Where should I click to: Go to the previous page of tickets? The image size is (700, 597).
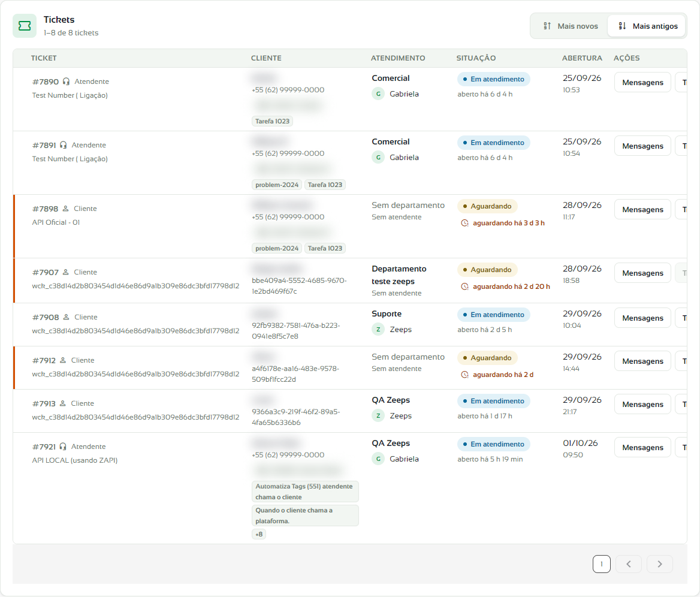click(x=628, y=564)
